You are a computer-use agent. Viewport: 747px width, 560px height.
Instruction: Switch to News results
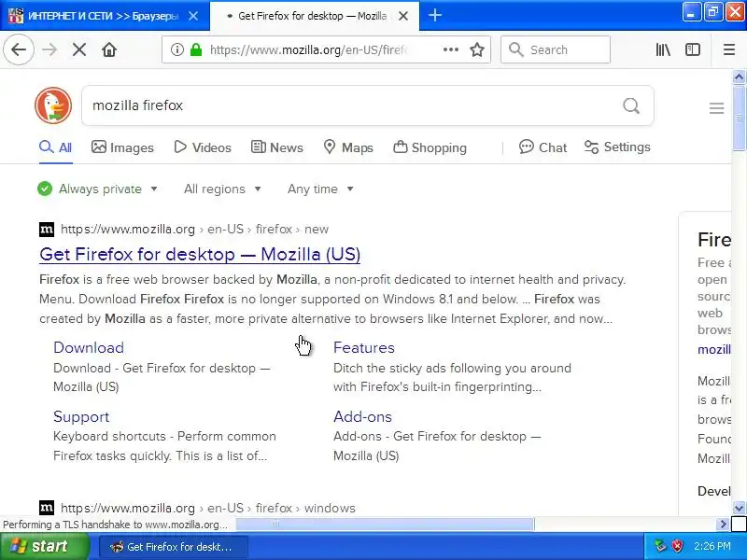[276, 147]
